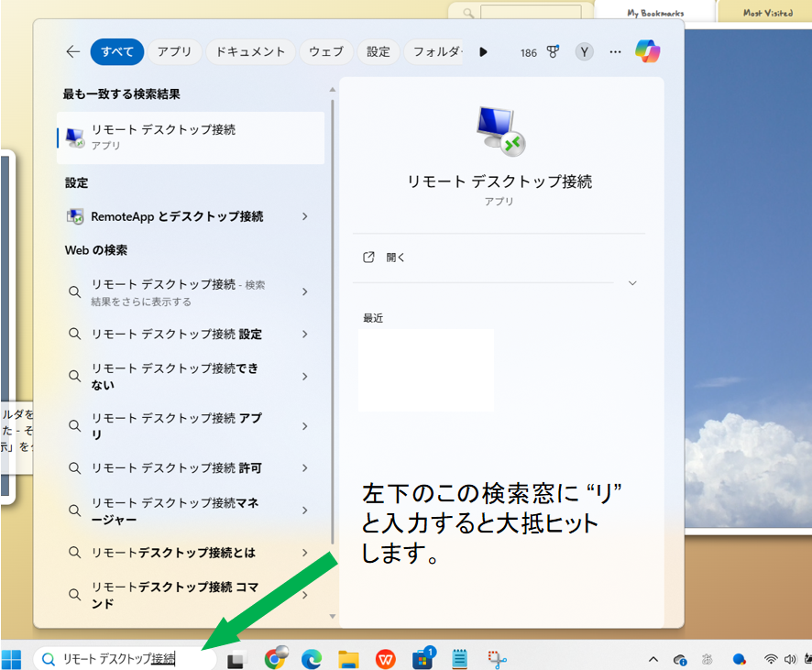The width and height of the screenshot is (812, 670).
Task: Launch Google Chrome from the taskbar
Action: tap(275, 658)
